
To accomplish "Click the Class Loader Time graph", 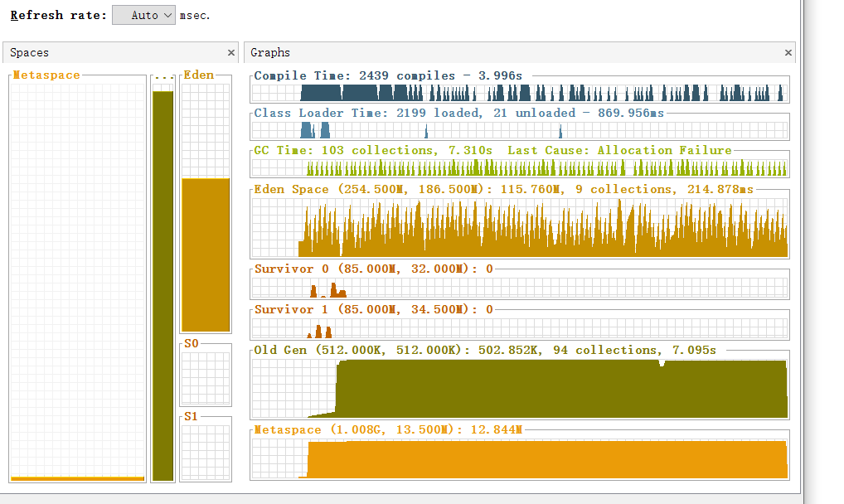I will [520, 130].
